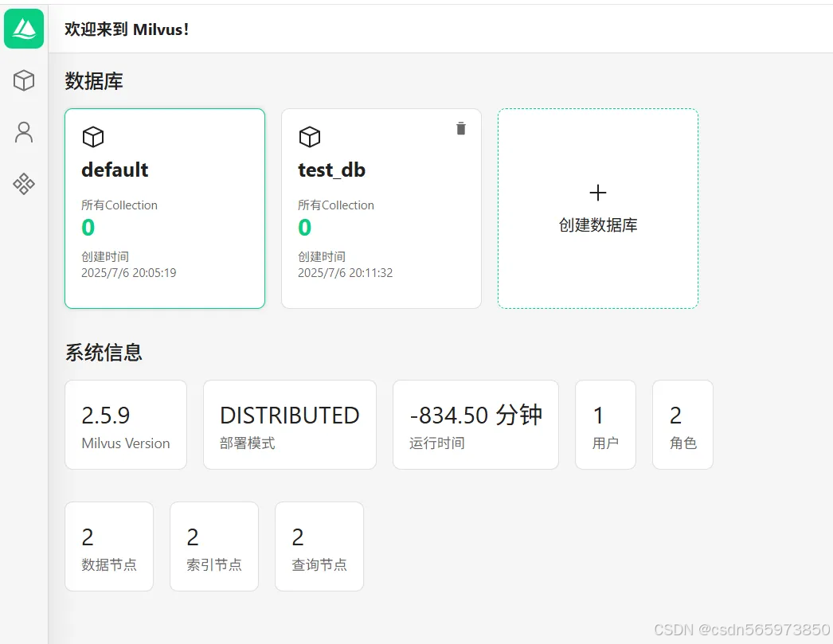Click the cube icon on the default card
833x644 pixels.
pyautogui.click(x=93, y=137)
